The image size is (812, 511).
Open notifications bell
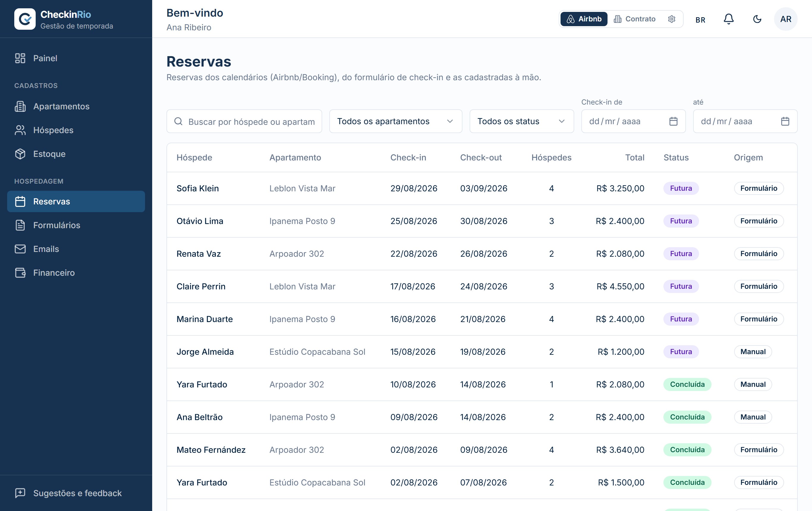click(729, 19)
